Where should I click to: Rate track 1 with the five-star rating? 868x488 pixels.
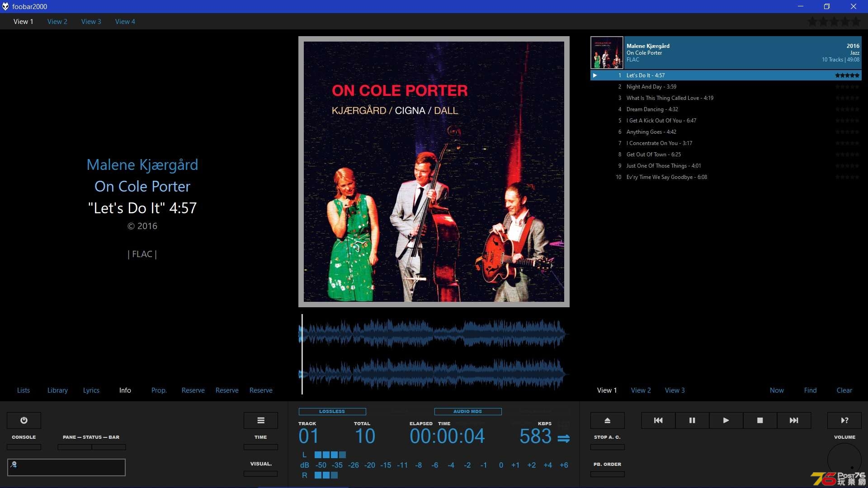(847, 75)
